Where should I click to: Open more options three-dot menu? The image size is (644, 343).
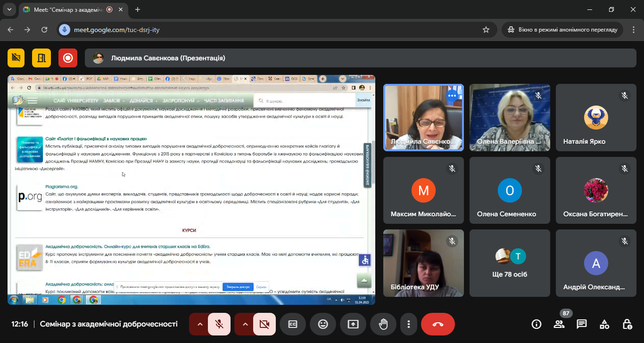(409, 324)
